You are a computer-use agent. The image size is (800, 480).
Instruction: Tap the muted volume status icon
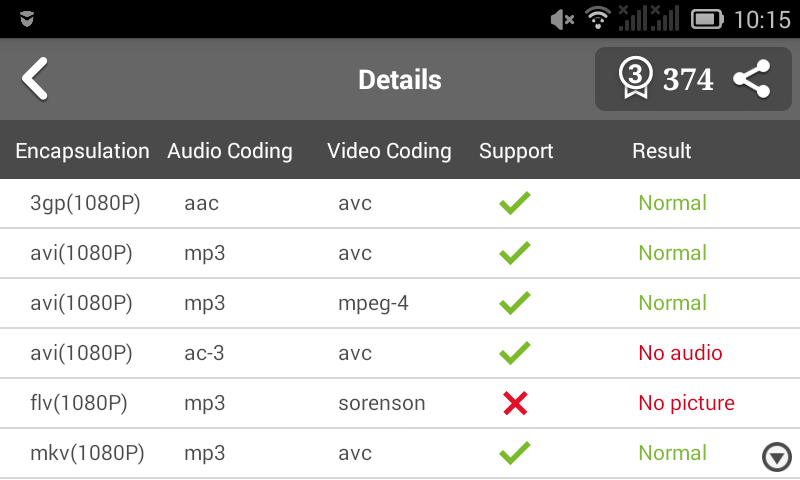pos(563,18)
